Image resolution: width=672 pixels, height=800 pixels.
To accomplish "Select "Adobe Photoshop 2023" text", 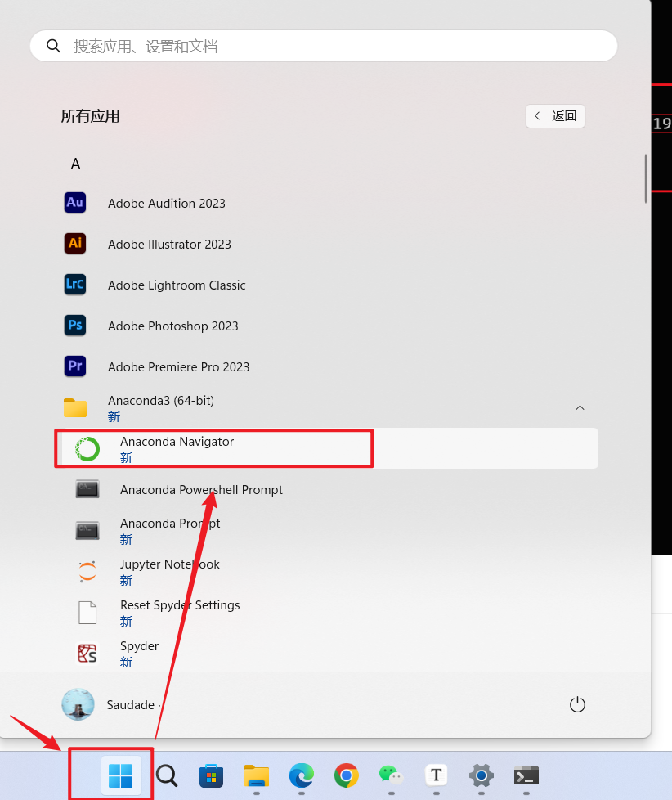I will 172,326.
